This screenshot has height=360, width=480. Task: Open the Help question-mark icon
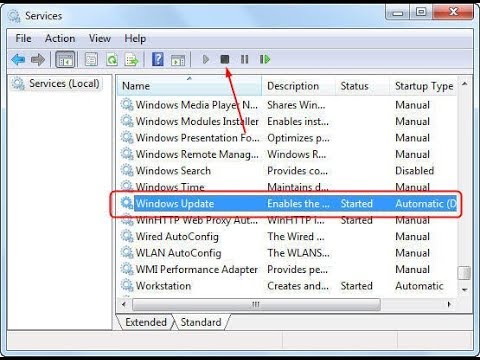tap(158, 59)
